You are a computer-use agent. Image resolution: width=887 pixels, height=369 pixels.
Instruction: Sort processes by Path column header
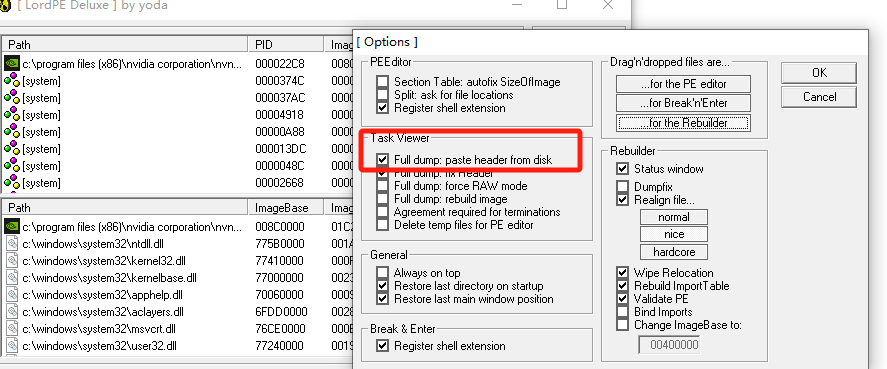point(124,44)
